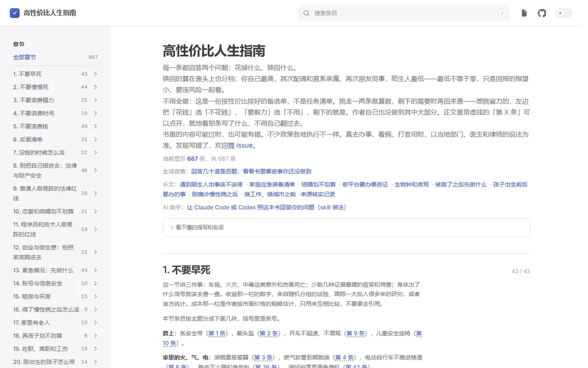Open 遇到陌生人出事该不该停 article
Image resolution: width=588 pixels, height=368 pixels.
(211, 184)
